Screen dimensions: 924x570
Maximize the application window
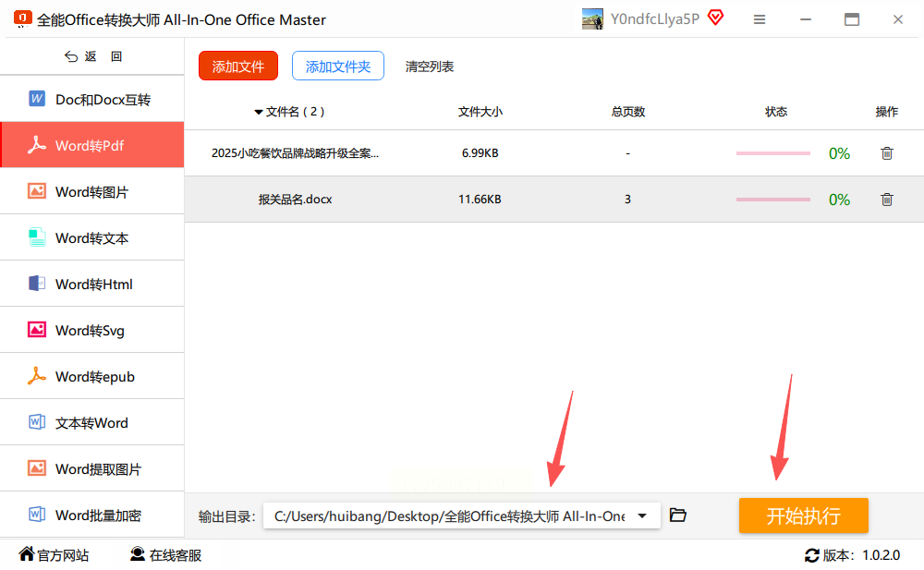852,19
